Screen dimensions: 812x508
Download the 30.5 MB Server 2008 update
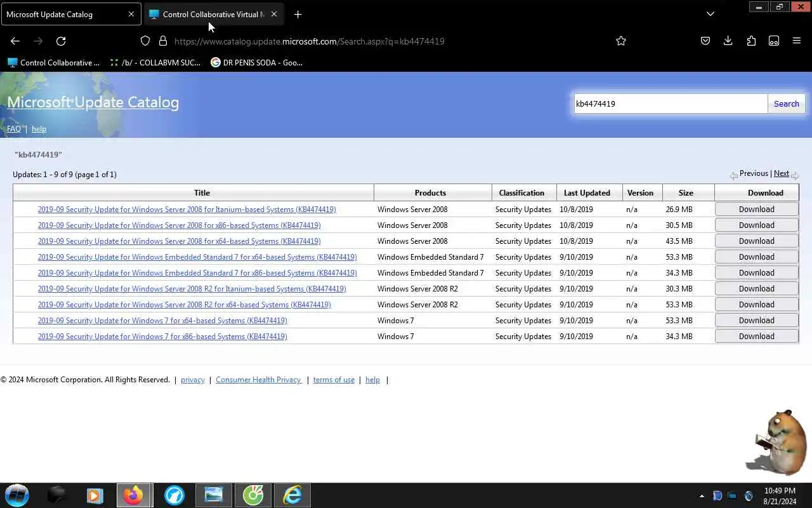click(756, 225)
